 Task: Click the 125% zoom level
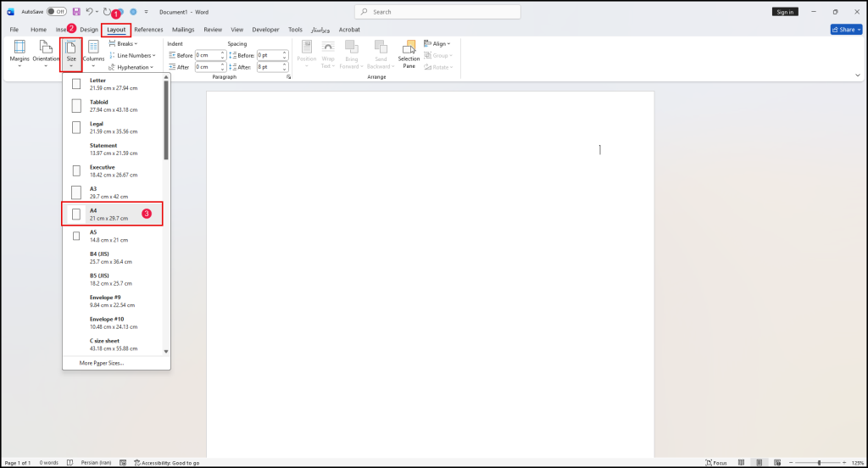coord(858,462)
